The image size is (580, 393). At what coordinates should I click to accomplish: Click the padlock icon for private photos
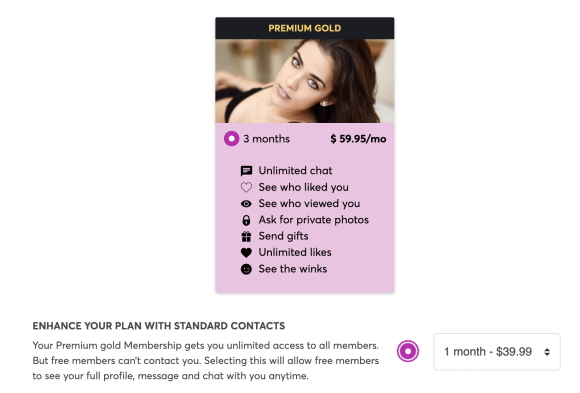click(x=246, y=220)
